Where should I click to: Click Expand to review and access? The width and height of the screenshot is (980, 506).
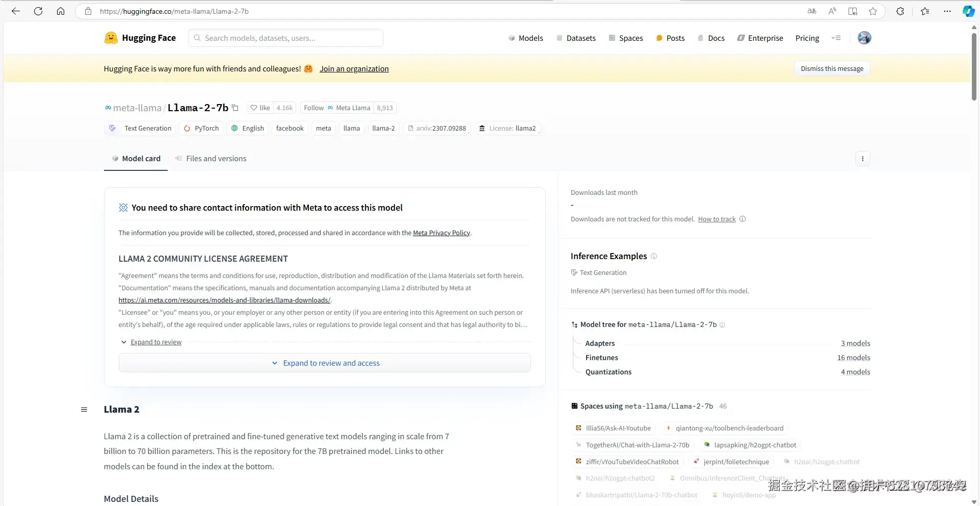pyautogui.click(x=325, y=363)
